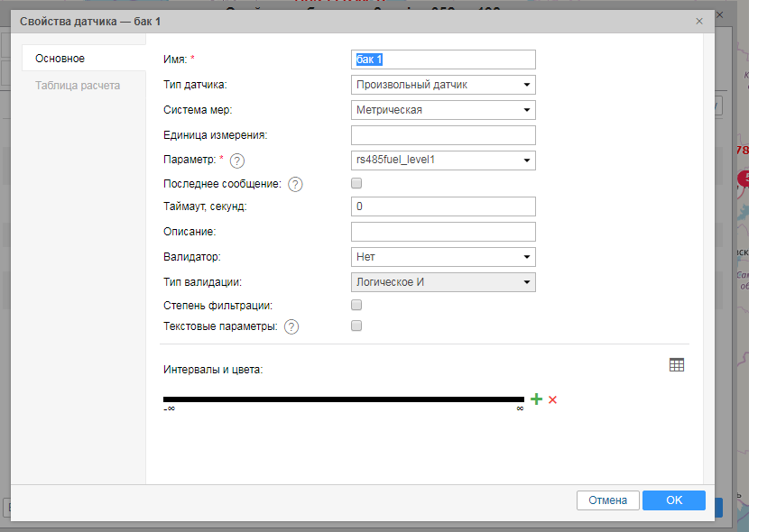Click the Единица измерения input field
Image resolution: width=758 pixels, height=532 pixels.
click(x=443, y=135)
